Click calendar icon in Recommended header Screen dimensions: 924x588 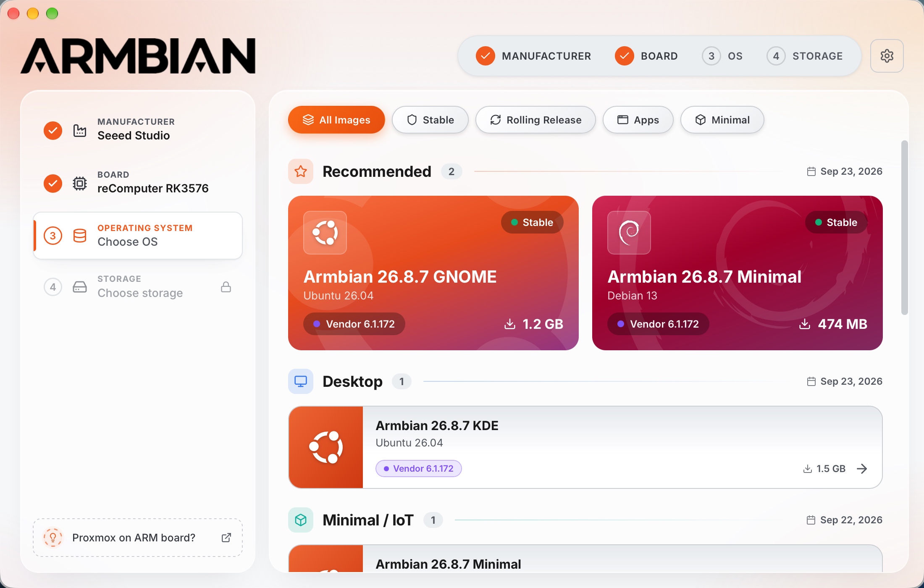(x=811, y=171)
